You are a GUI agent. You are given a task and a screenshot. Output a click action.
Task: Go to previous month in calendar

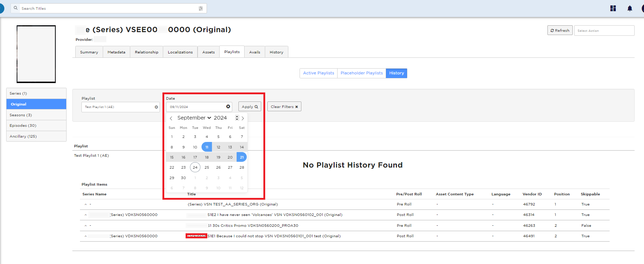[x=171, y=118]
